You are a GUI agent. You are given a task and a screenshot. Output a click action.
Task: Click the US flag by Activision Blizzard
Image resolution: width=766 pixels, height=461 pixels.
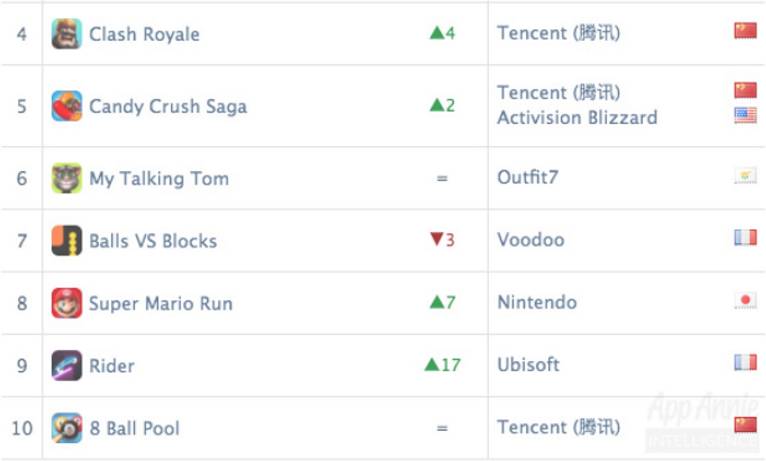tap(745, 115)
